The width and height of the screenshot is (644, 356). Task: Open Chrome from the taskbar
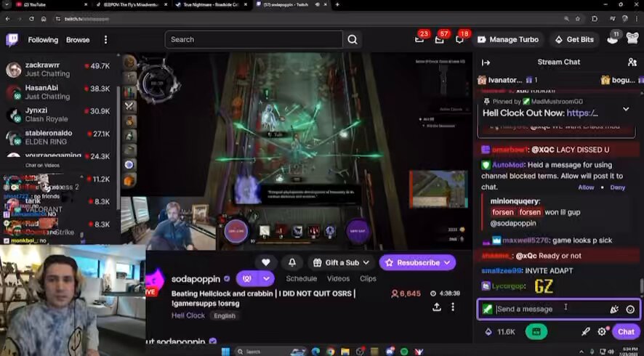(330, 352)
